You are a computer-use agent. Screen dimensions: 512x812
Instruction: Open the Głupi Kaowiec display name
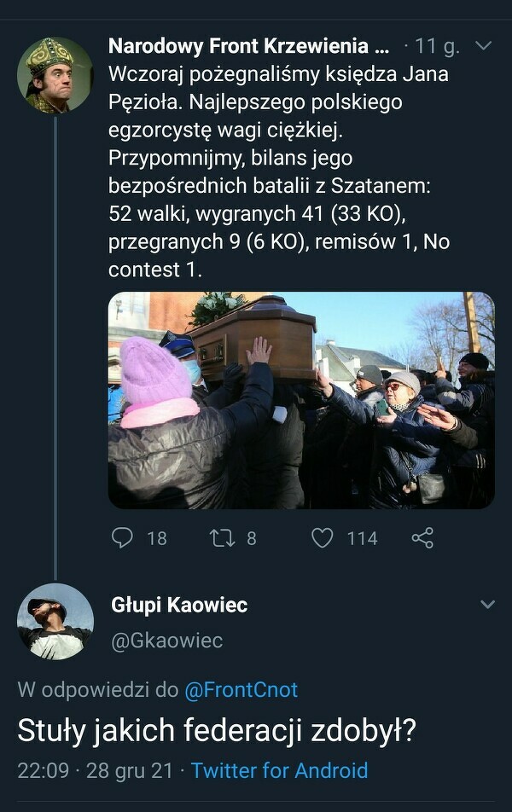pyautogui.click(x=179, y=605)
